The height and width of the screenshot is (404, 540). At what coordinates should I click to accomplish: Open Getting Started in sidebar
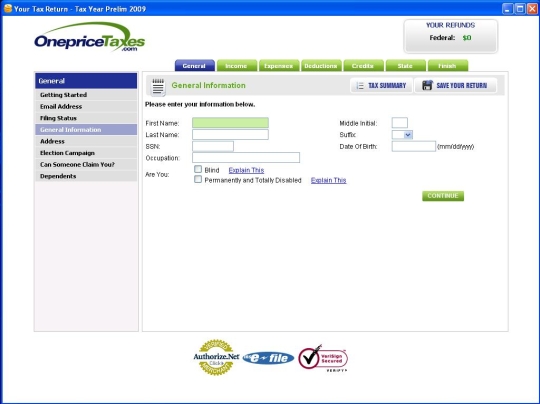(x=86, y=95)
